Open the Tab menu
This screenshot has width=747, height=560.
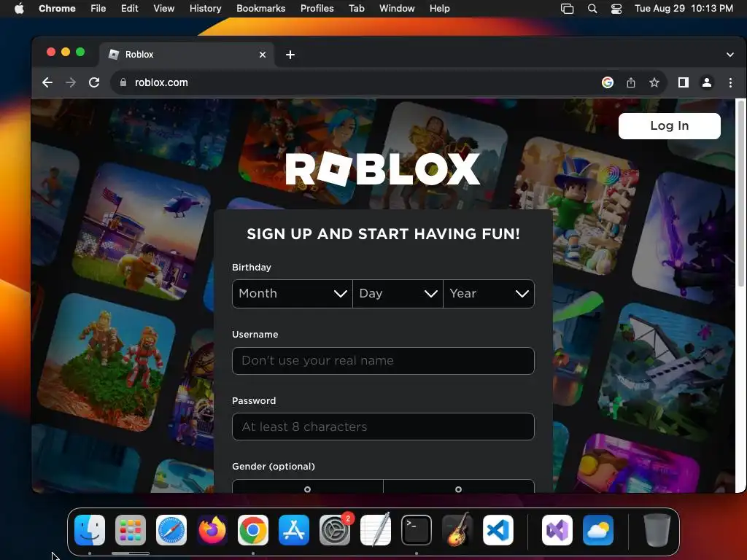pos(356,9)
